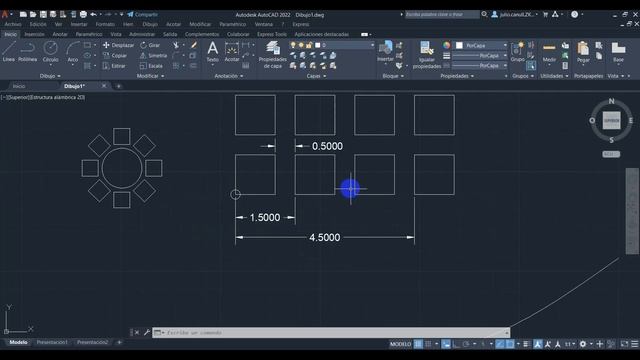Open Propiedades de capa manager
This screenshot has height=360, width=640.
pos(273,55)
